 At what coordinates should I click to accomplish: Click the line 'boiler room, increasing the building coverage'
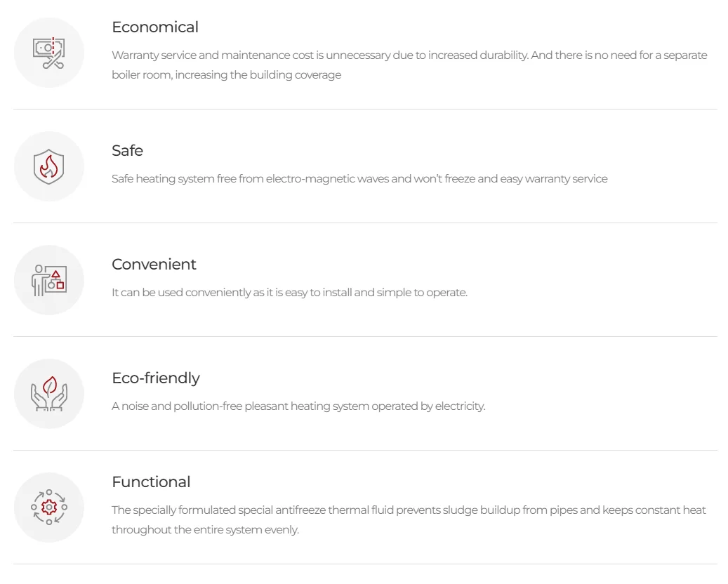[226, 74]
